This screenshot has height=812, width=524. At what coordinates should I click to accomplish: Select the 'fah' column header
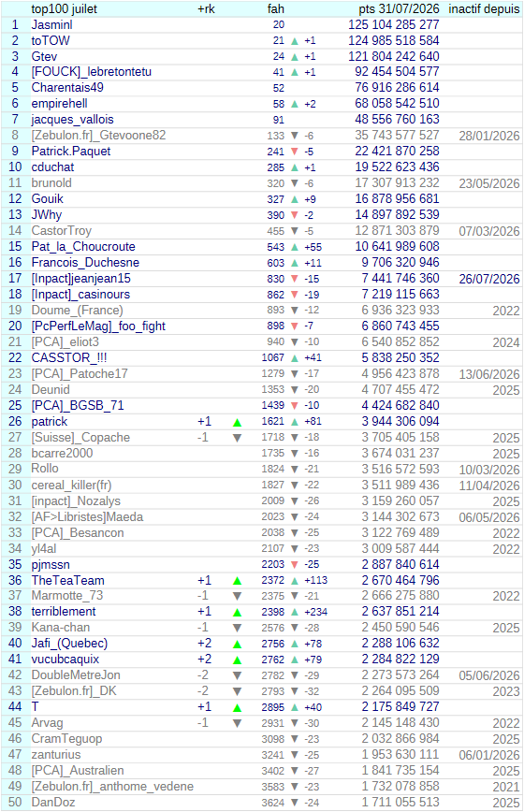tap(275, 8)
